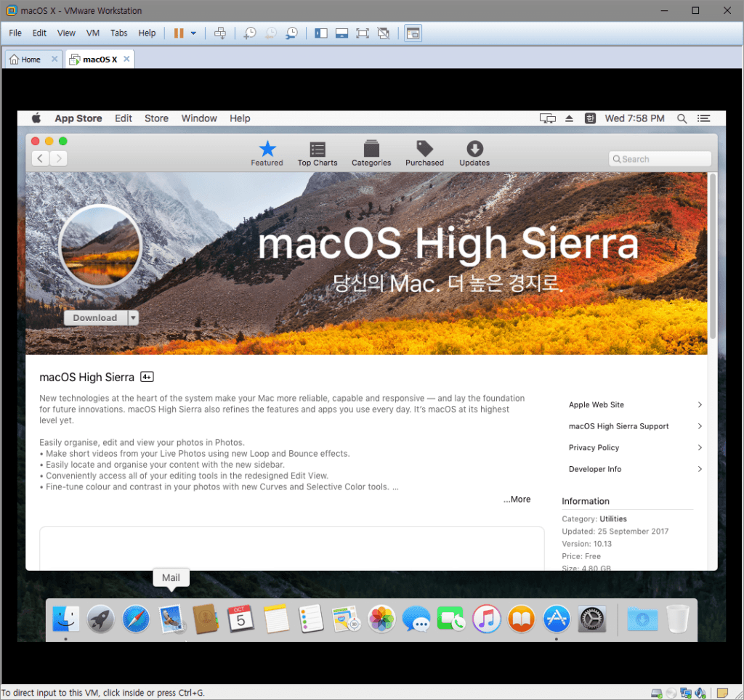Open System Preferences in the Dock
Image resolution: width=744 pixels, height=700 pixels.
591,619
